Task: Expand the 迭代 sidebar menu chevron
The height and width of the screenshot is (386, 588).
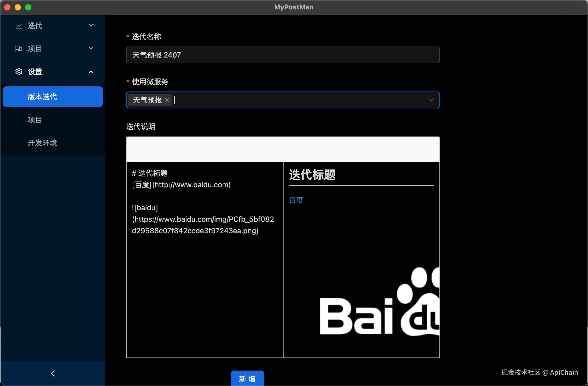Action: click(91, 25)
